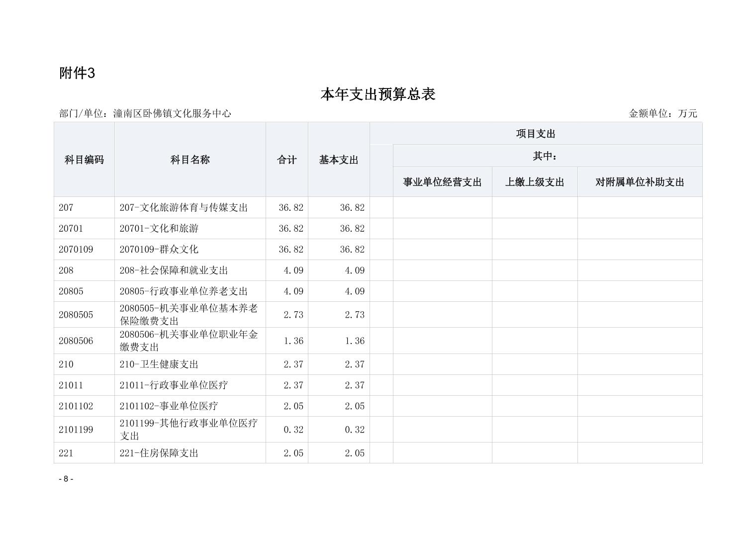
Task: Click the 事业单位经营支出 header
Action: pos(442,182)
